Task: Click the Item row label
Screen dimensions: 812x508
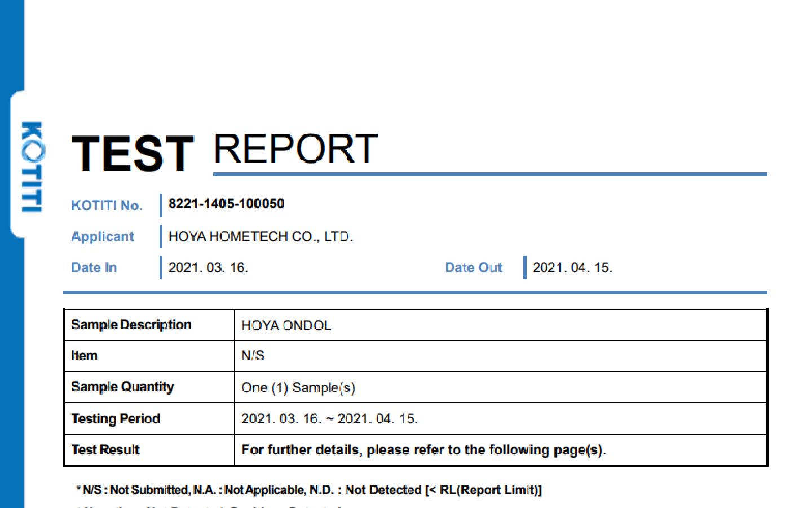Action: pyautogui.click(x=85, y=356)
